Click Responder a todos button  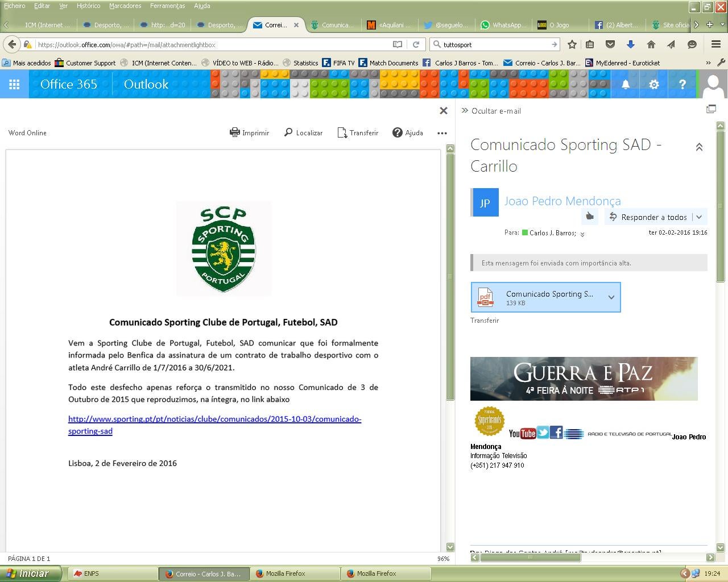(x=648, y=217)
